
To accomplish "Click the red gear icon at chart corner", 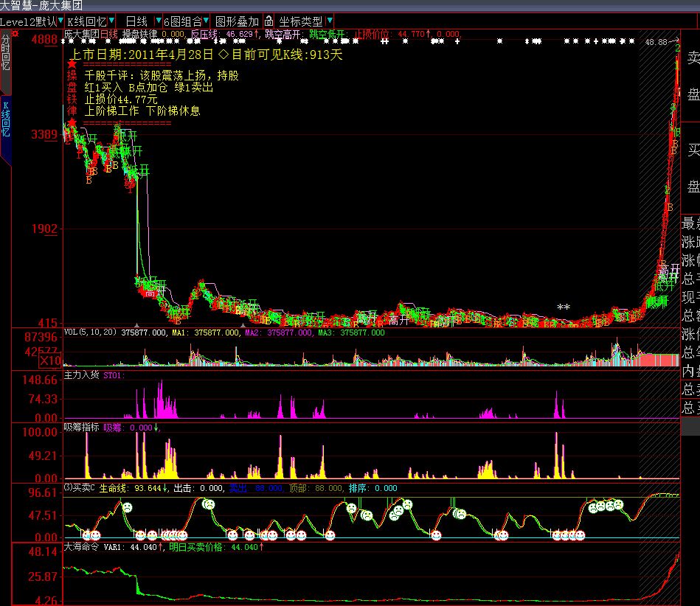I will click(15, 34).
